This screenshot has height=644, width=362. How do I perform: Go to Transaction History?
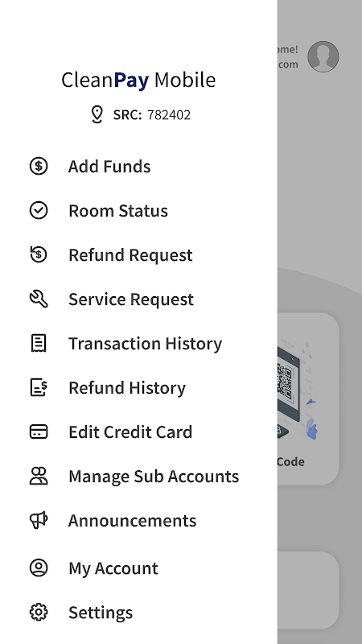click(138, 344)
